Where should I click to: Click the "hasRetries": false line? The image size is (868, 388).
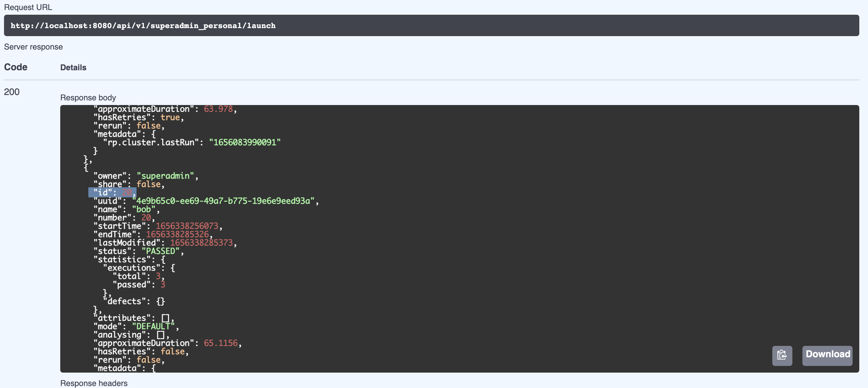tap(141, 351)
